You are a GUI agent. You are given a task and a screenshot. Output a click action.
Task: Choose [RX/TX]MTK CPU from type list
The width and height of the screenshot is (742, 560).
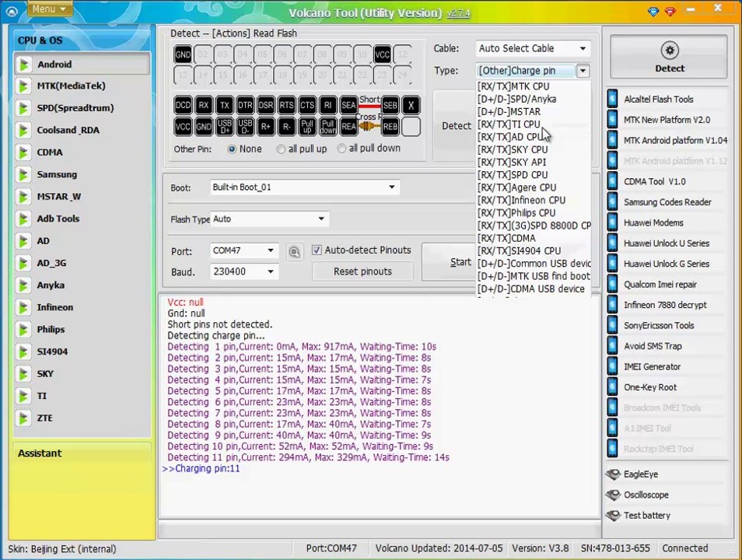[534, 86]
